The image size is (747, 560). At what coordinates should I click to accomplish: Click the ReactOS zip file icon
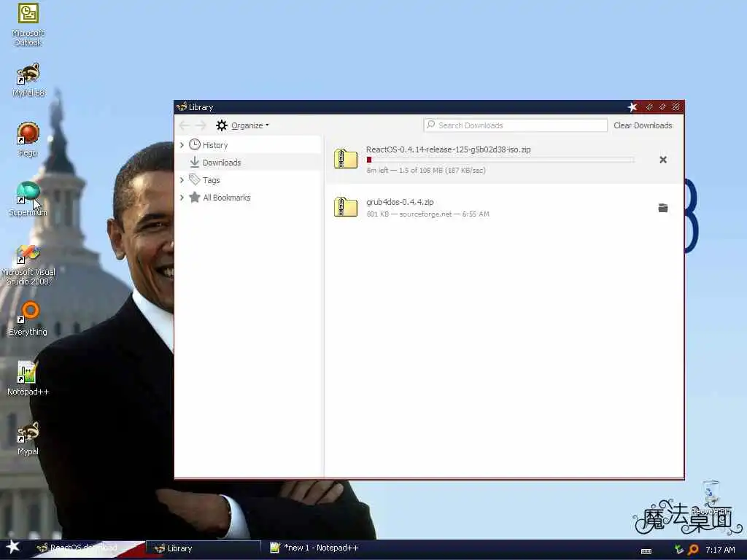[345, 158]
